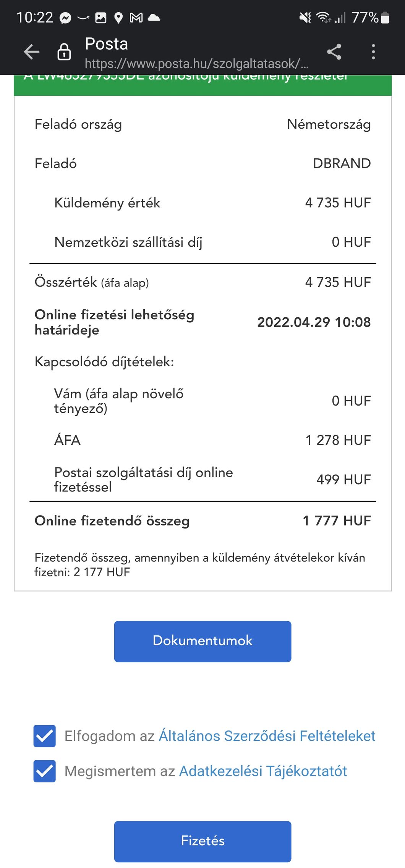The image size is (405, 868).
Task: Open the Adatkezelési Tájékoztatót link
Action: coord(263,771)
